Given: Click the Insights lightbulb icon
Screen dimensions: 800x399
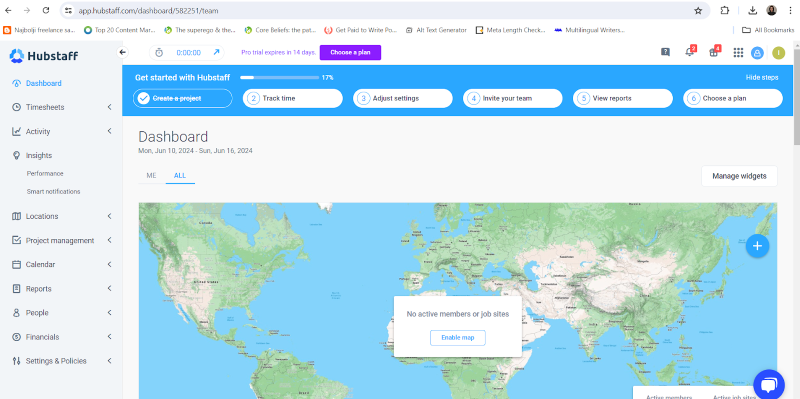Looking at the screenshot, I should tap(16, 155).
